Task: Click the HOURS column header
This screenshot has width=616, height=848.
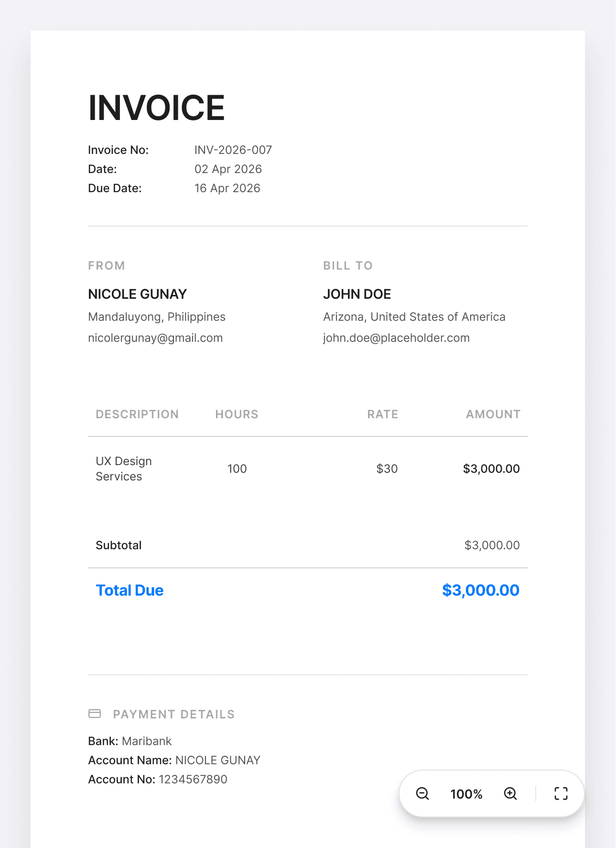Action: [x=237, y=414]
